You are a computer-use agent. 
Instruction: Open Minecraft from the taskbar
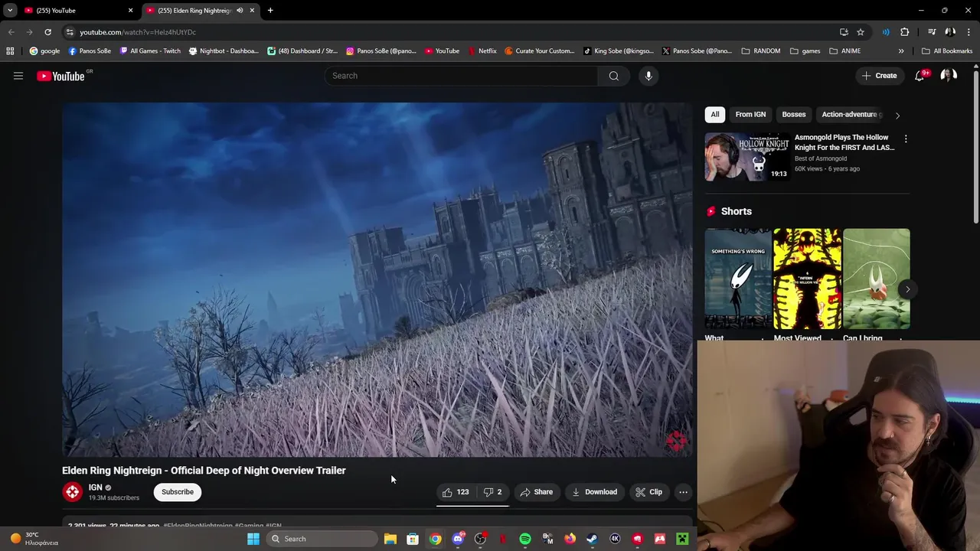click(x=682, y=539)
